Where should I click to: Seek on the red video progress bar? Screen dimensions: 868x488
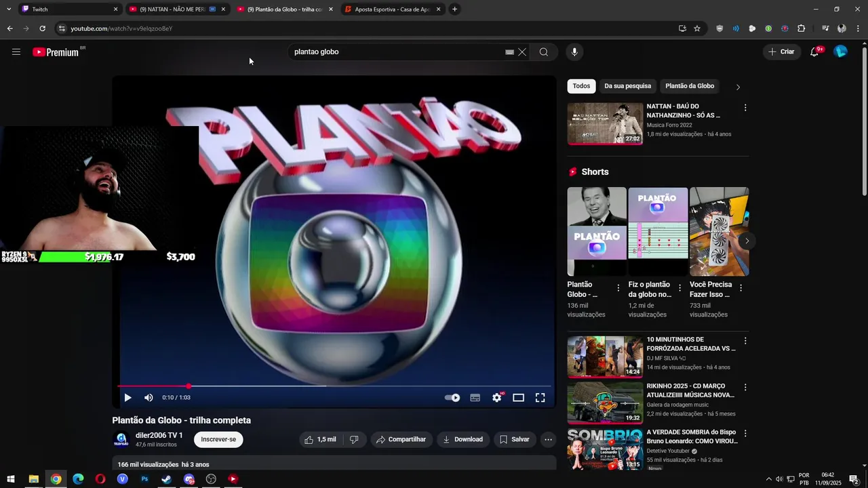(x=334, y=386)
